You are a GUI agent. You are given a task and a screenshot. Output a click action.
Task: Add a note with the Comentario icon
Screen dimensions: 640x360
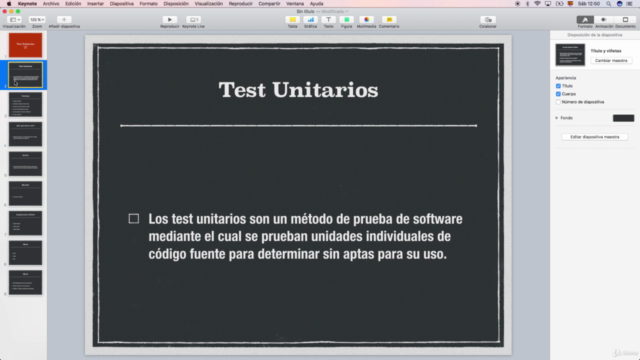389,20
